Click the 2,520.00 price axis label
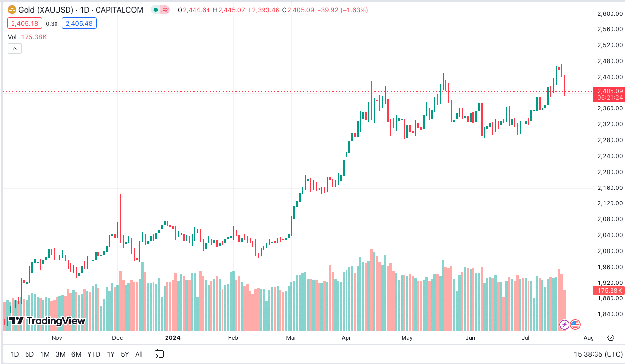Viewport: 625px width, 364px height. [610, 45]
